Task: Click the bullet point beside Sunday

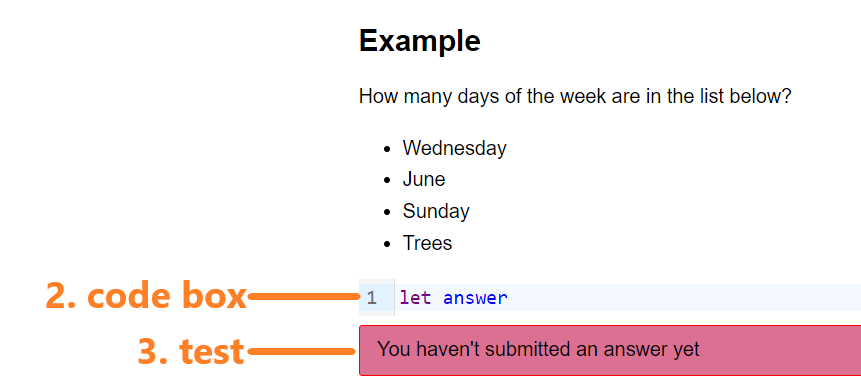Action: click(x=388, y=212)
